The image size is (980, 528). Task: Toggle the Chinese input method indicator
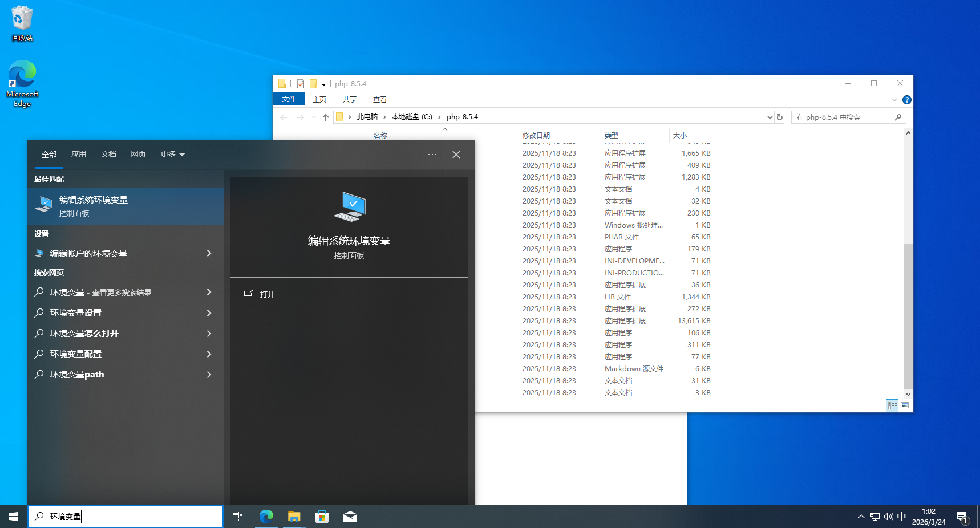tap(901, 517)
